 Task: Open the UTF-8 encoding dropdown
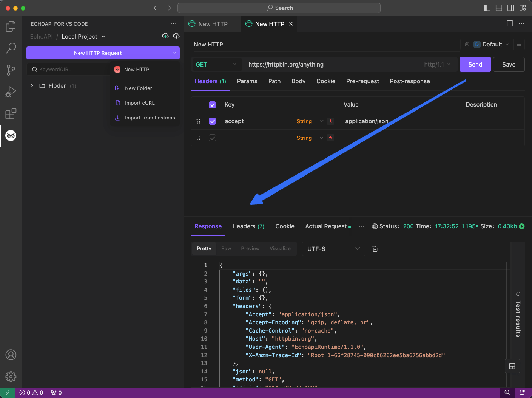tap(333, 249)
